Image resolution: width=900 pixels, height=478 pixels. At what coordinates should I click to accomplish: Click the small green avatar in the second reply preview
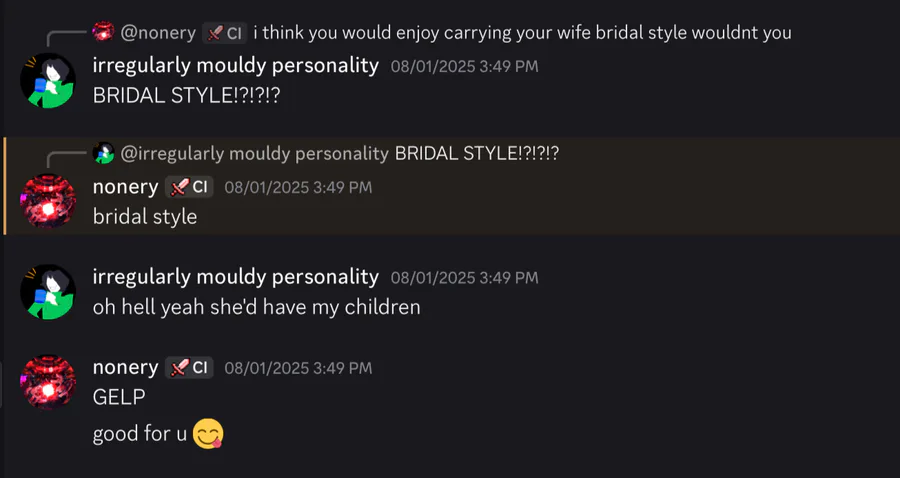tap(103, 153)
